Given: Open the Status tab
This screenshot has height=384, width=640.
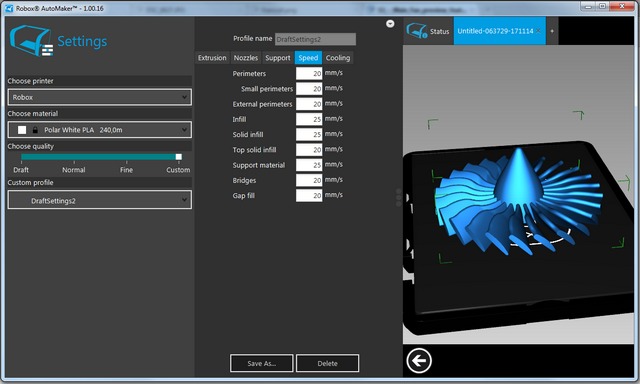Looking at the screenshot, I should tap(429, 31).
